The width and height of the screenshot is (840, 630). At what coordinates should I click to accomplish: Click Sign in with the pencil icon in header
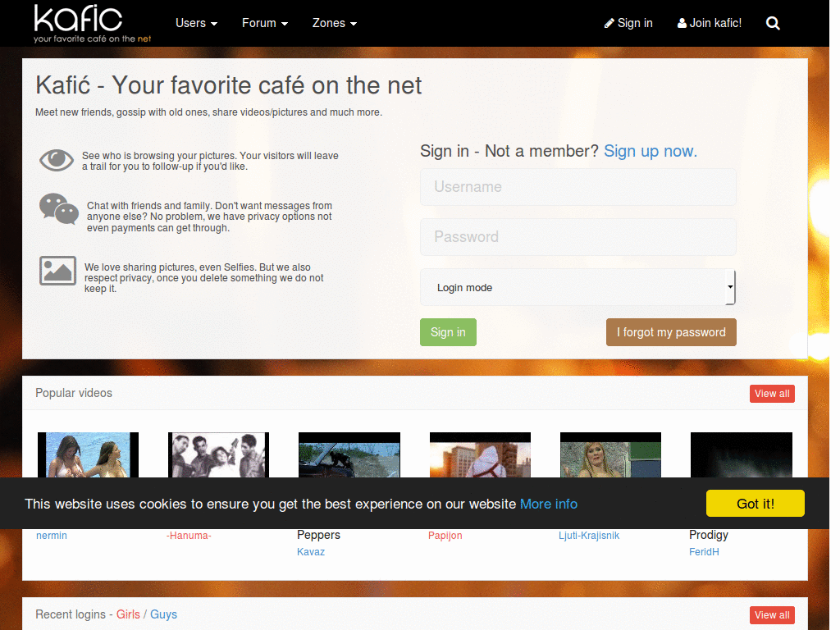click(x=628, y=23)
